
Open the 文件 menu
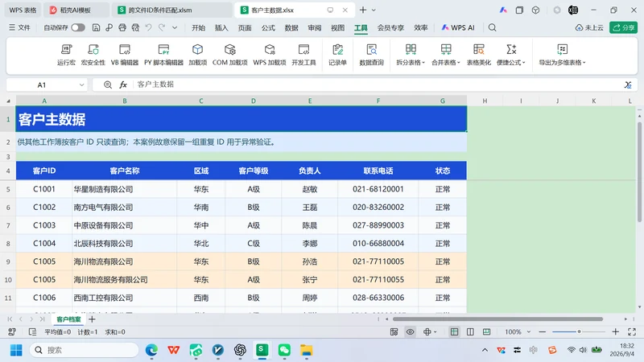point(19,27)
